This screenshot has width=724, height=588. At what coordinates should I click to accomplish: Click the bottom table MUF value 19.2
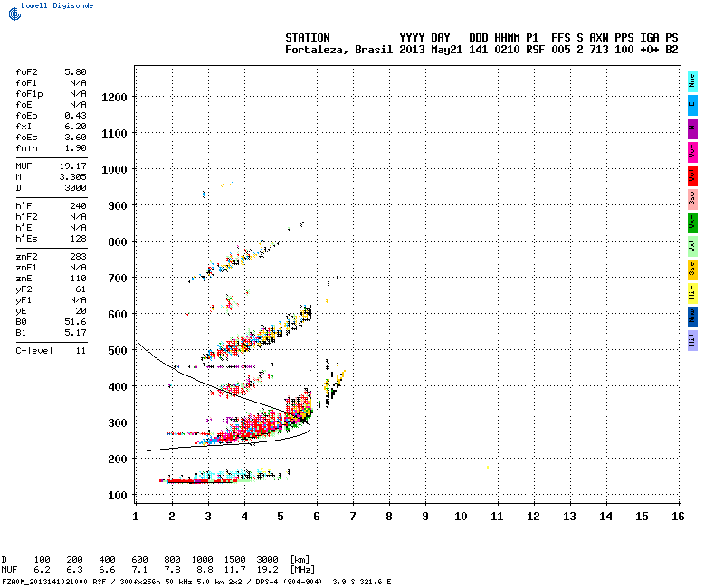tap(267, 570)
